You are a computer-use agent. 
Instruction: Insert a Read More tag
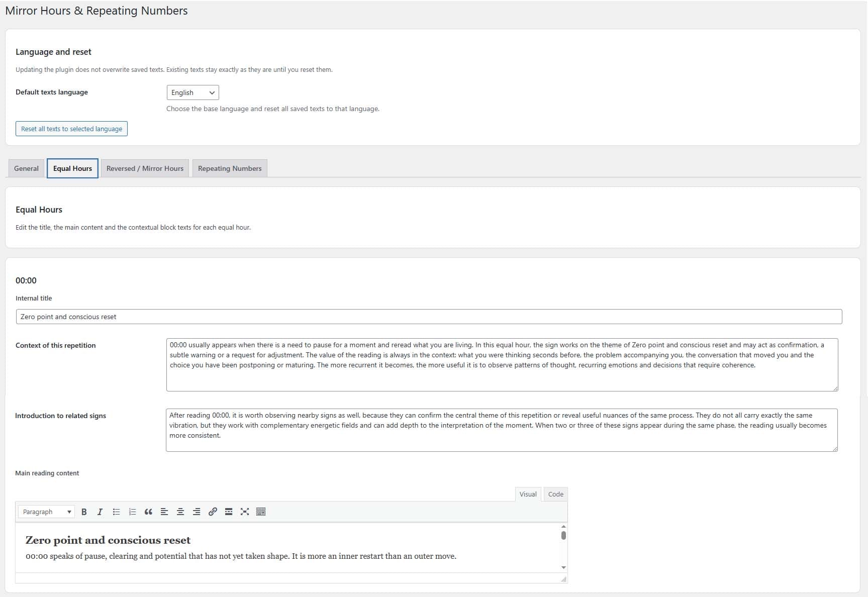(229, 512)
